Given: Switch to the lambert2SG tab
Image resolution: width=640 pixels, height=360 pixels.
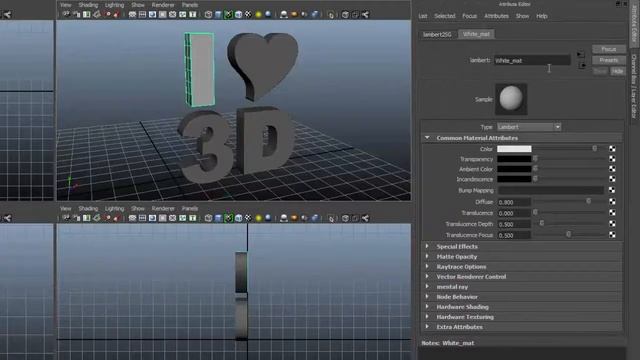Looking at the screenshot, I should (x=437, y=34).
